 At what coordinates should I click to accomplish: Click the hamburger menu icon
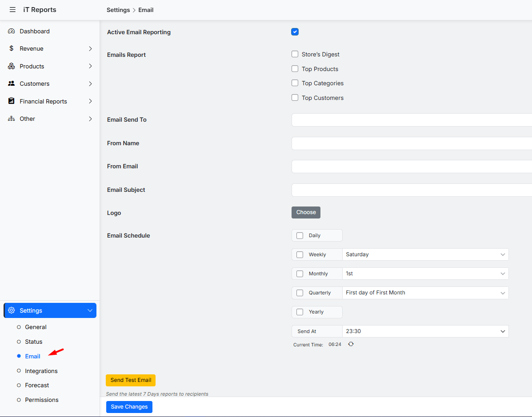12,10
